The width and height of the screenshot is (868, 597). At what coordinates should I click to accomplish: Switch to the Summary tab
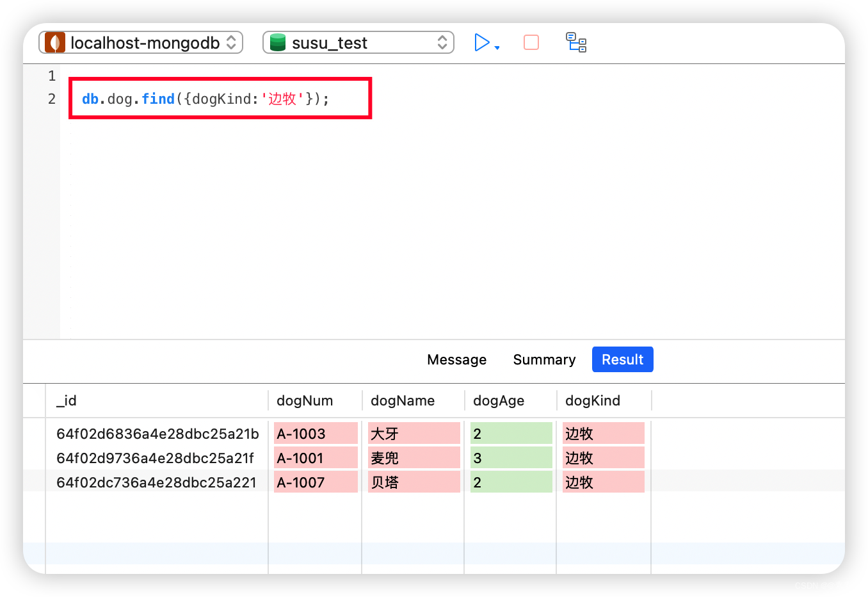tap(544, 359)
